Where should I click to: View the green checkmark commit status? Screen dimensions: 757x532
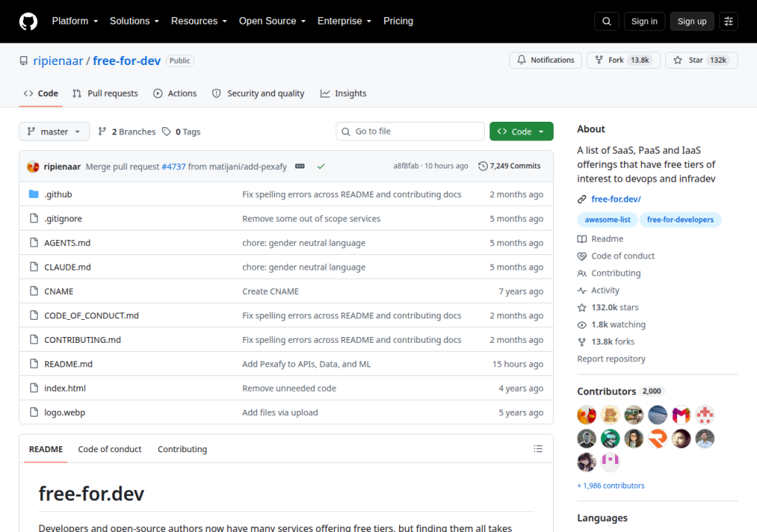pyautogui.click(x=321, y=166)
